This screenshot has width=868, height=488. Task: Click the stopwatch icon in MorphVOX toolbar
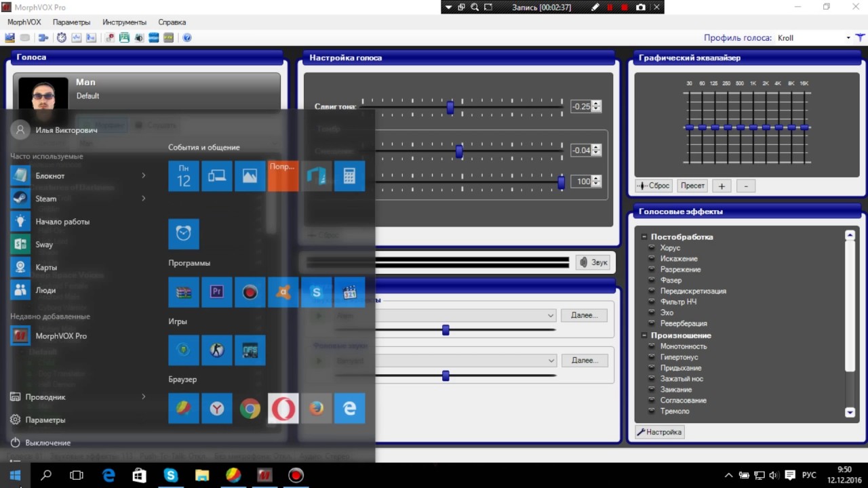pos(62,38)
